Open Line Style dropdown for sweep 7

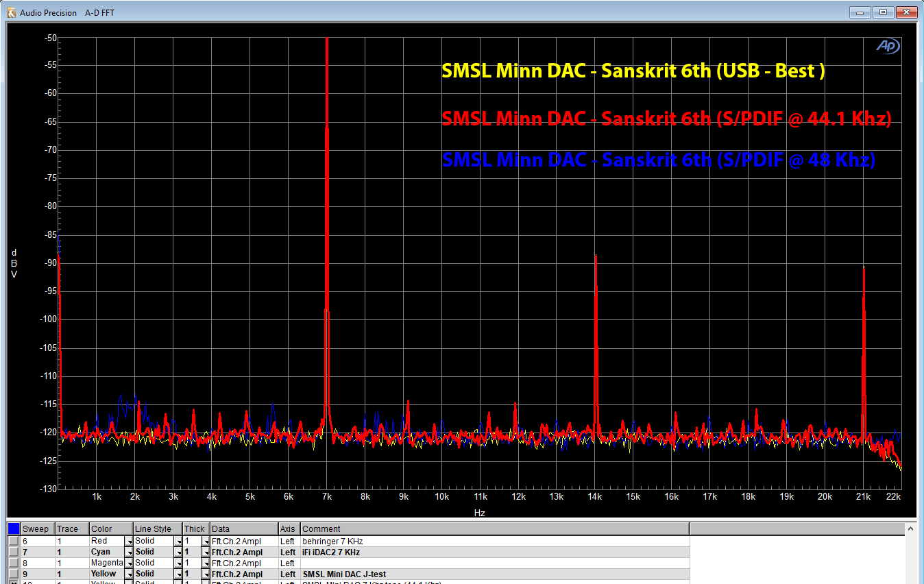click(x=178, y=552)
